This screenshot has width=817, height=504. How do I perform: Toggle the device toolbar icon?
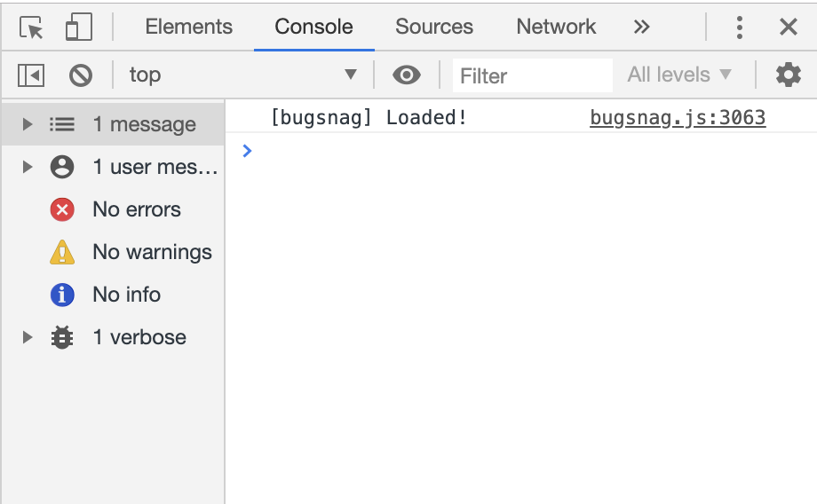[78, 28]
